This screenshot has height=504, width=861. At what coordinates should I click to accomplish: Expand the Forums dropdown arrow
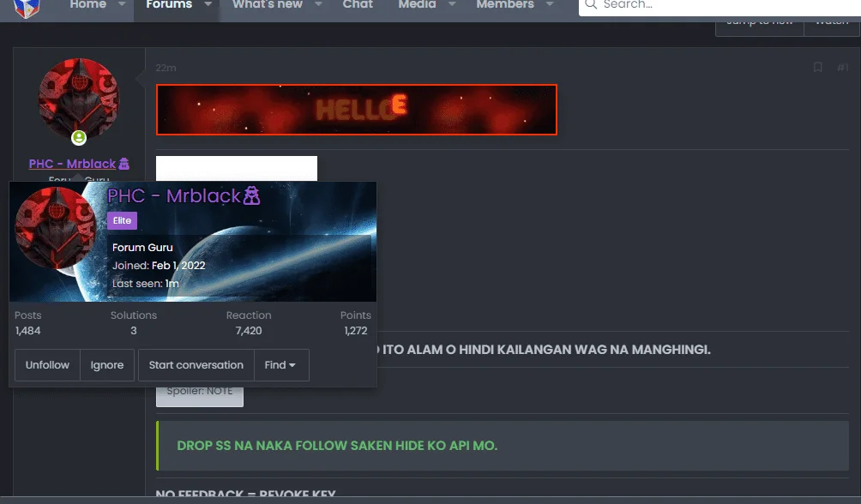208,5
